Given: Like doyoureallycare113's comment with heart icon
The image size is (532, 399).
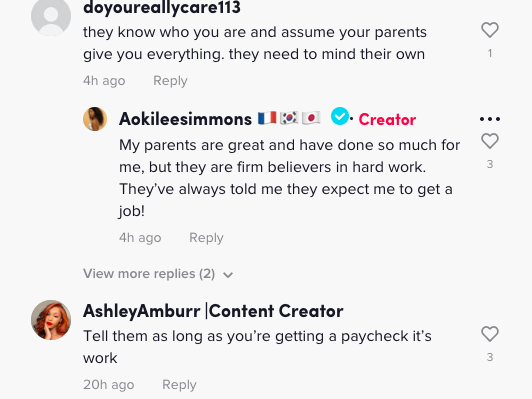Looking at the screenshot, I should click(x=490, y=30).
